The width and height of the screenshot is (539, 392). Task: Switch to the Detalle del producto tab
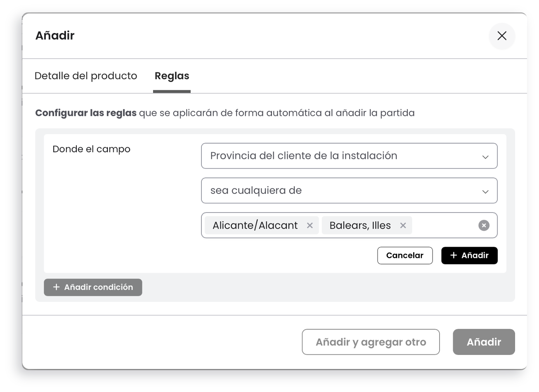click(x=86, y=76)
